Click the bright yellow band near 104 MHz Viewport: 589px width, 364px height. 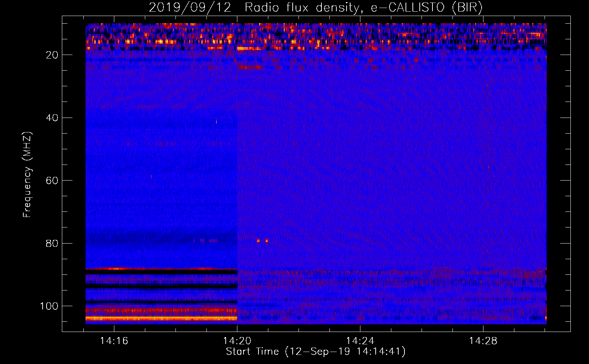[x=161, y=318]
